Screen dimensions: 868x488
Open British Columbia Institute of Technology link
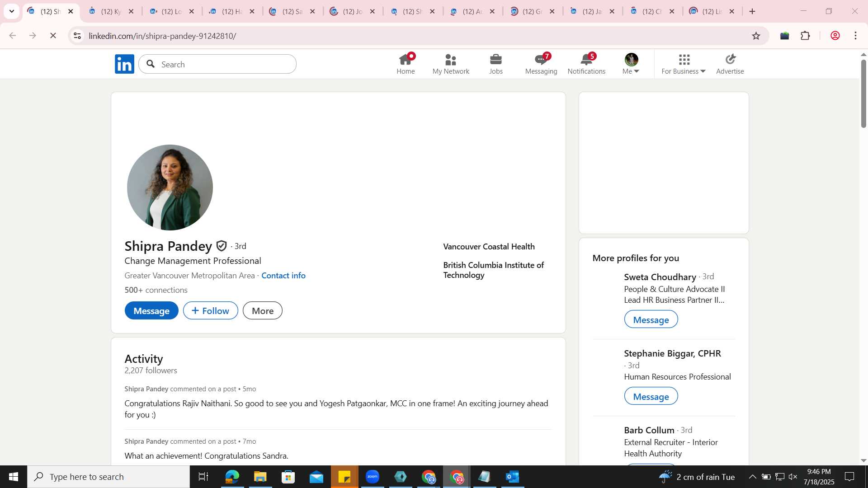pos(493,270)
